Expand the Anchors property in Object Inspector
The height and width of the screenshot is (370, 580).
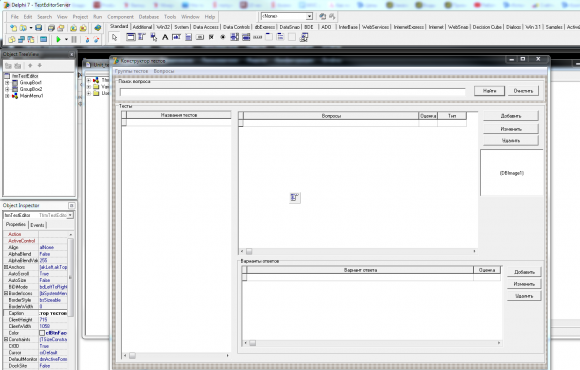tap(6, 267)
